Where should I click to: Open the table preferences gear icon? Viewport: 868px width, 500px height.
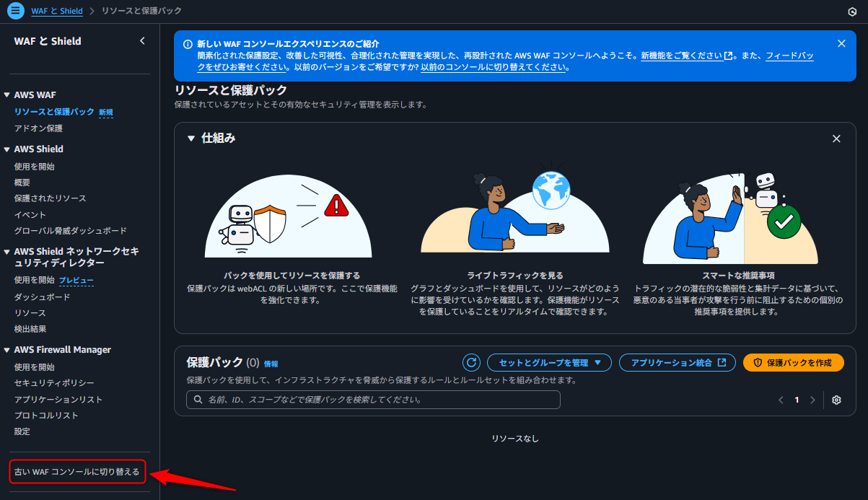836,400
